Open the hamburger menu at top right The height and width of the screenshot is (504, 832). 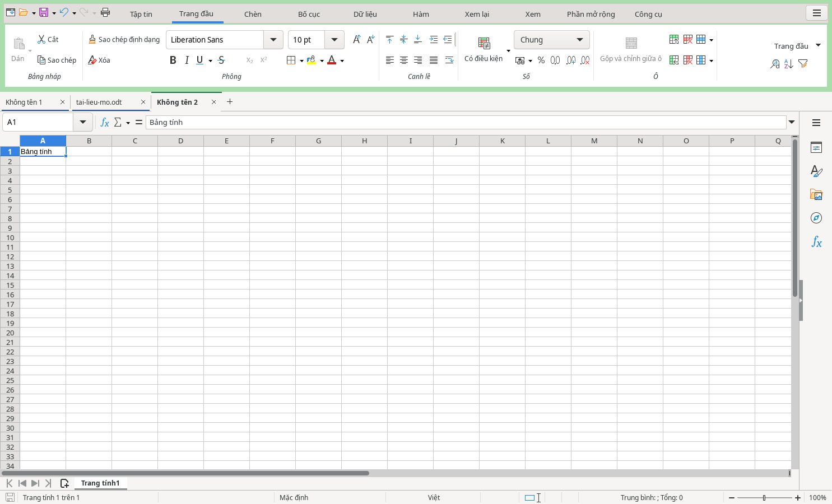(816, 13)
